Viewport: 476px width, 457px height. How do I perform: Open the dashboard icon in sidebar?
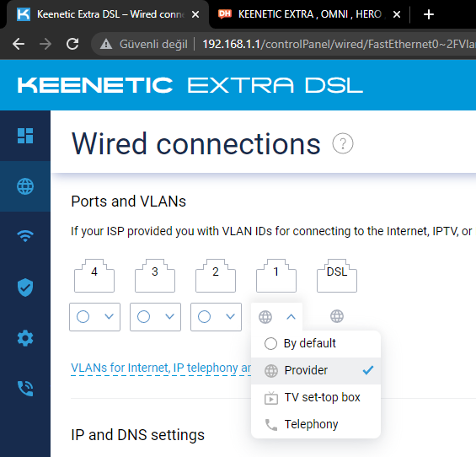point(25,136)
